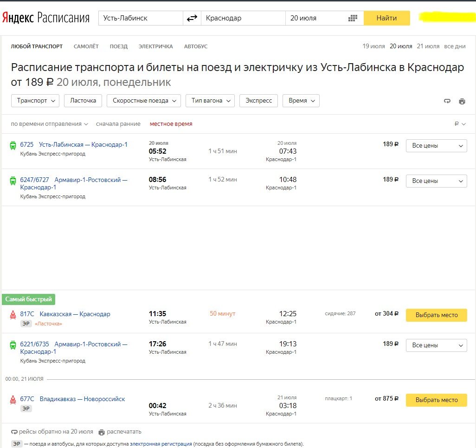476x448 pixels.
Task: Click the распечатать link
Action: tap(124, 432)
